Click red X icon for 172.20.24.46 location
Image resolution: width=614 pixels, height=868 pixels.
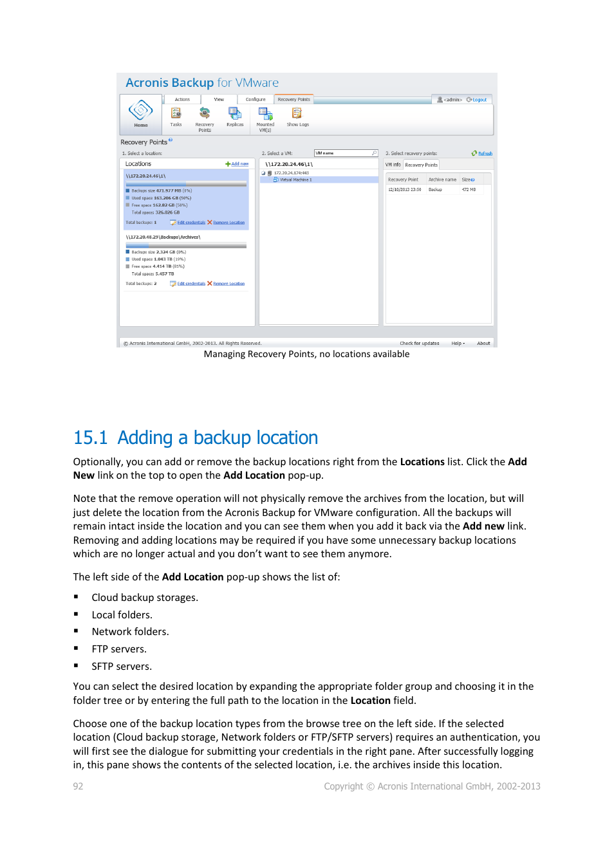point(210,223)
